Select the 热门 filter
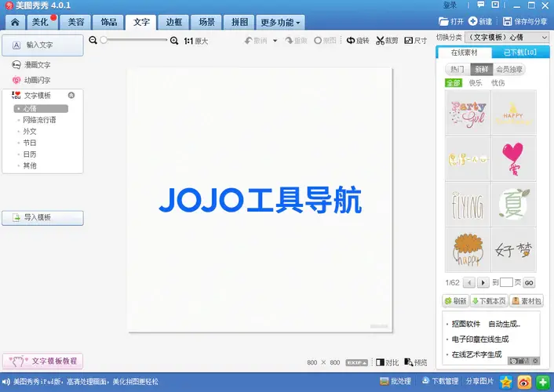Viewport: 554px width, 392px height. pos(457,69)
